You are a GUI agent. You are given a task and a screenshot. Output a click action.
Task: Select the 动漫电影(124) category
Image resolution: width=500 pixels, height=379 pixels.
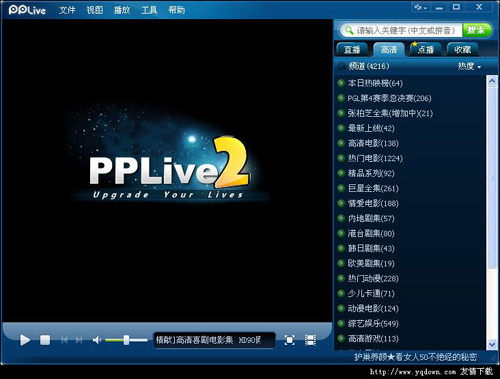[373, 308]
